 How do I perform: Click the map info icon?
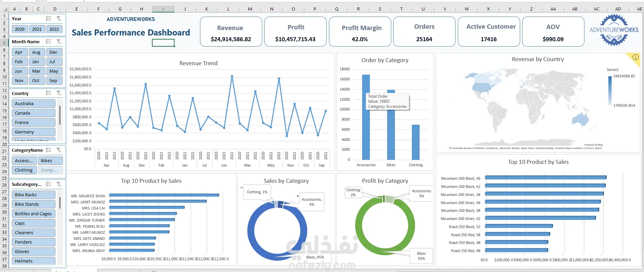tap(636, 57)
